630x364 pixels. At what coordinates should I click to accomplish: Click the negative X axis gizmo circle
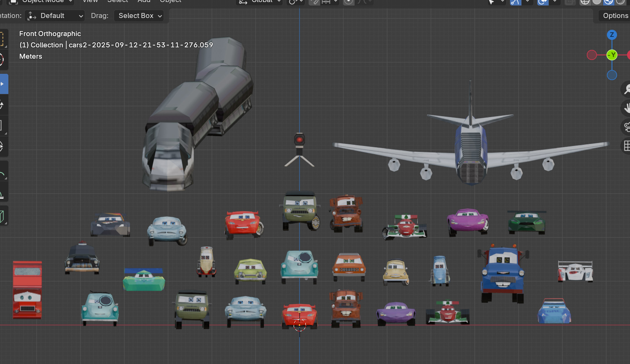(592, 55)
